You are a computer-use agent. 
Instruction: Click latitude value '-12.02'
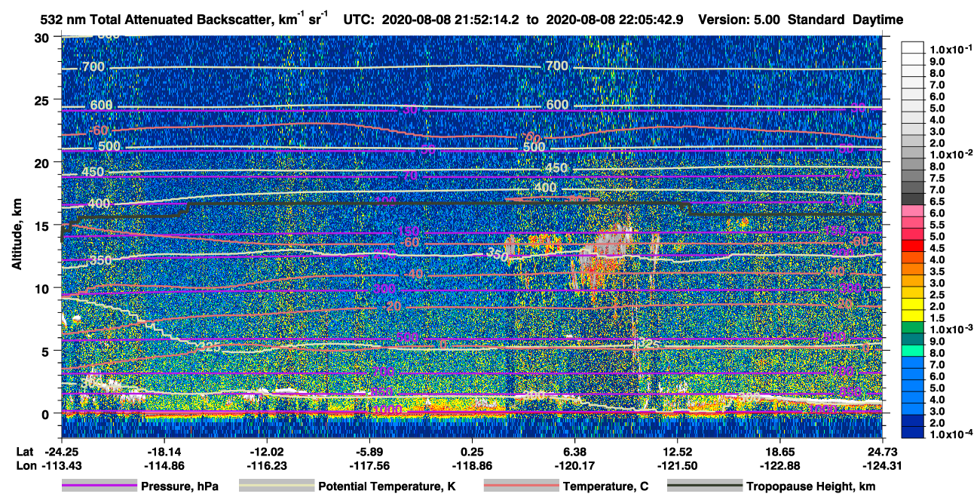[x=266, y=452]
